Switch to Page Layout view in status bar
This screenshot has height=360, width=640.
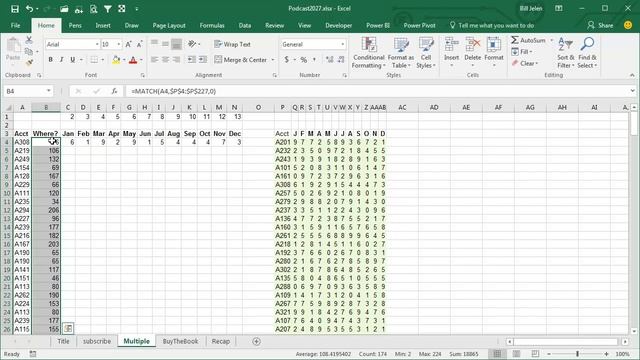pos(516,354)
